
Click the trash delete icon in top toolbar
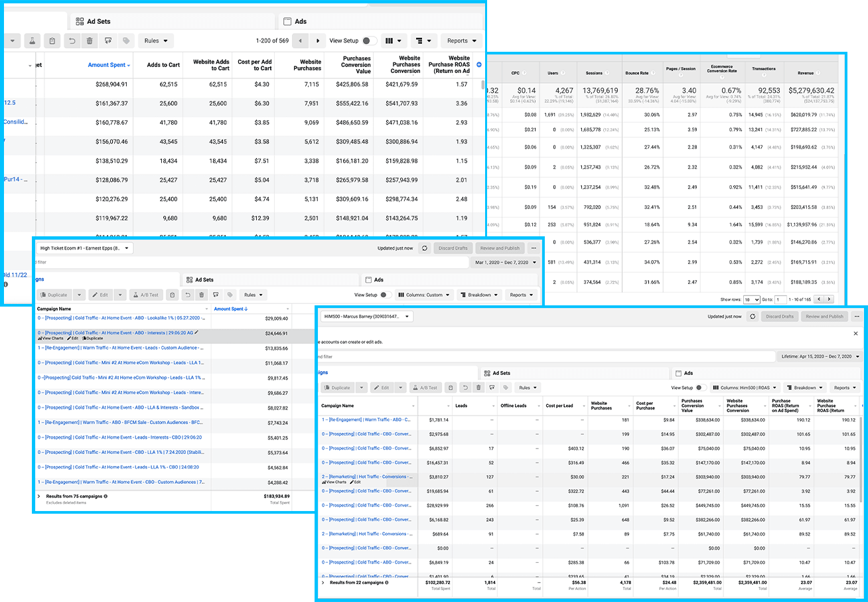(x=90, y=41)
